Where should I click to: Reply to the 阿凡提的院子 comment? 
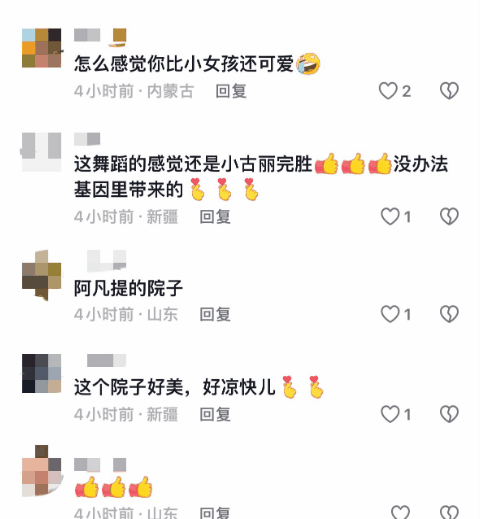[215, 314]
